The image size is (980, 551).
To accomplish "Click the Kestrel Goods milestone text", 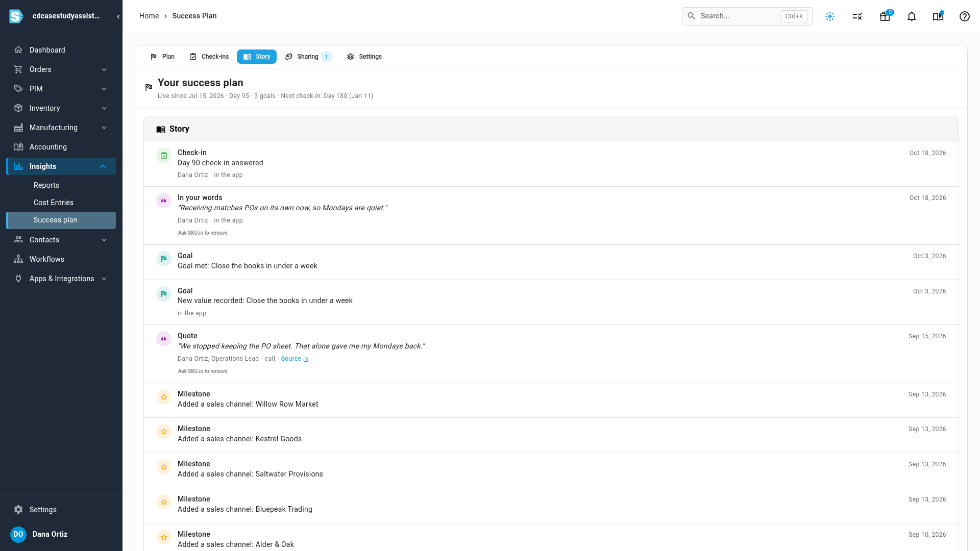I will [x=239, y=439].
